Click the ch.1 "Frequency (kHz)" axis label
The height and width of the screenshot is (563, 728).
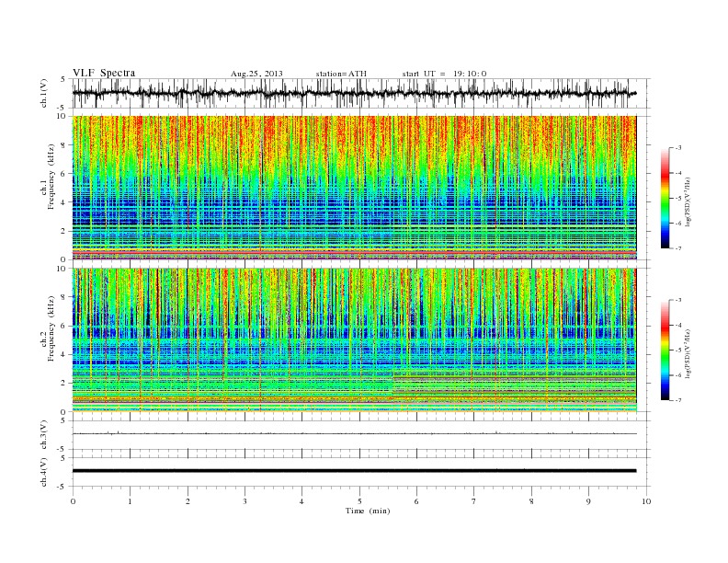[x=51, y=177]
